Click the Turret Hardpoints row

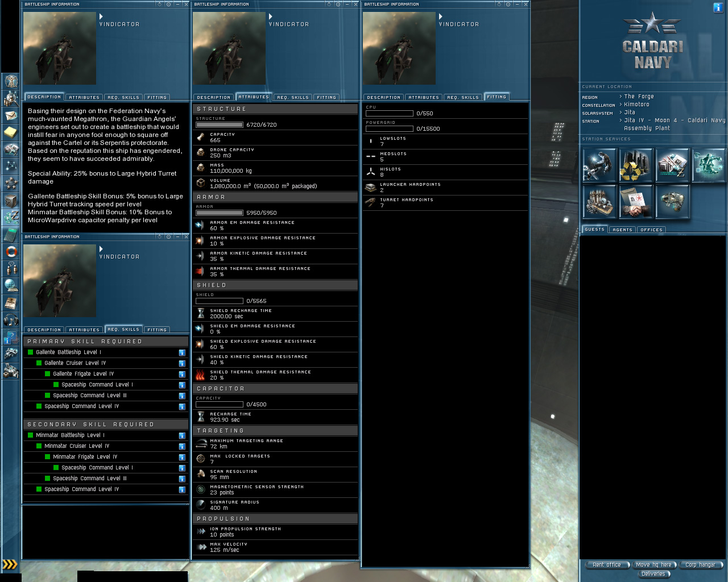tap(446, 202)
